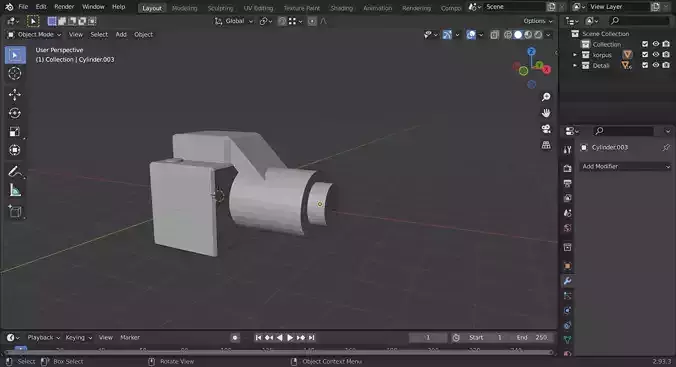Uncheck the korpus collection checkbox
This screenshot has height=367, width=676.
tap(645, 55)
